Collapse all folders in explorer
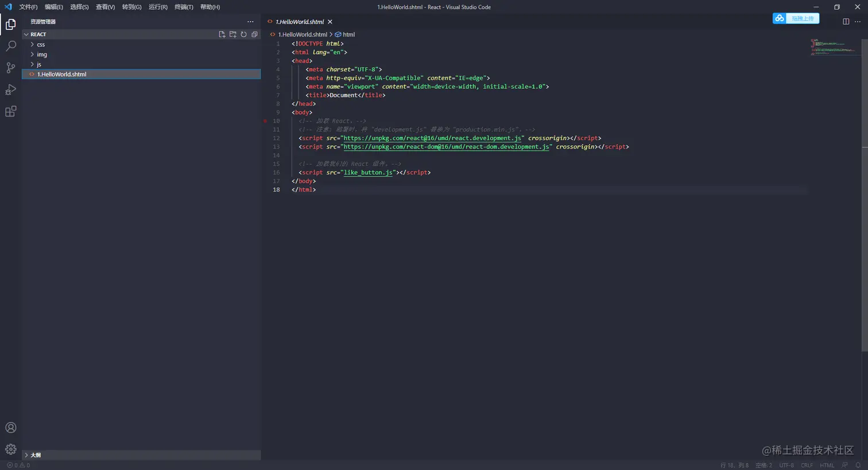868x470 pixels. 254,34
